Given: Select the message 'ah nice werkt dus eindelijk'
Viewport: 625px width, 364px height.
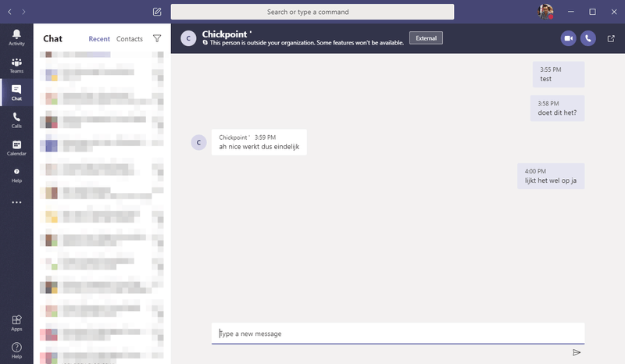Looking at the screenshot, I should click(259, 142).
